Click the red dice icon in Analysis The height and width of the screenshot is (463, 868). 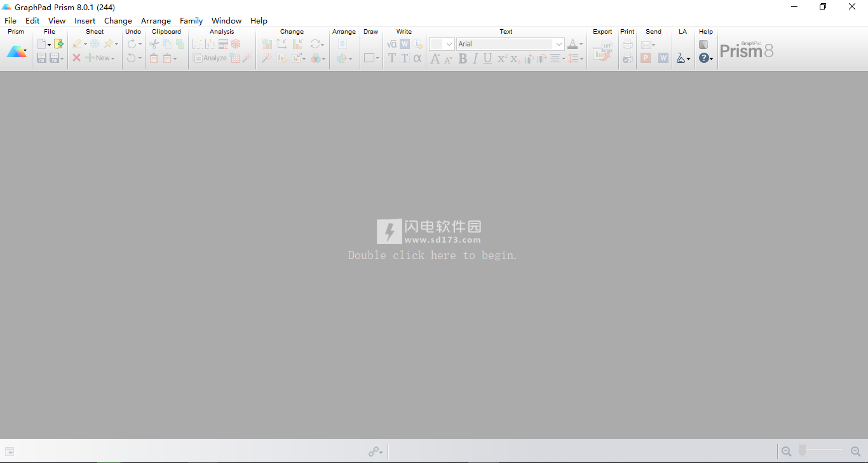coord(236,44)
